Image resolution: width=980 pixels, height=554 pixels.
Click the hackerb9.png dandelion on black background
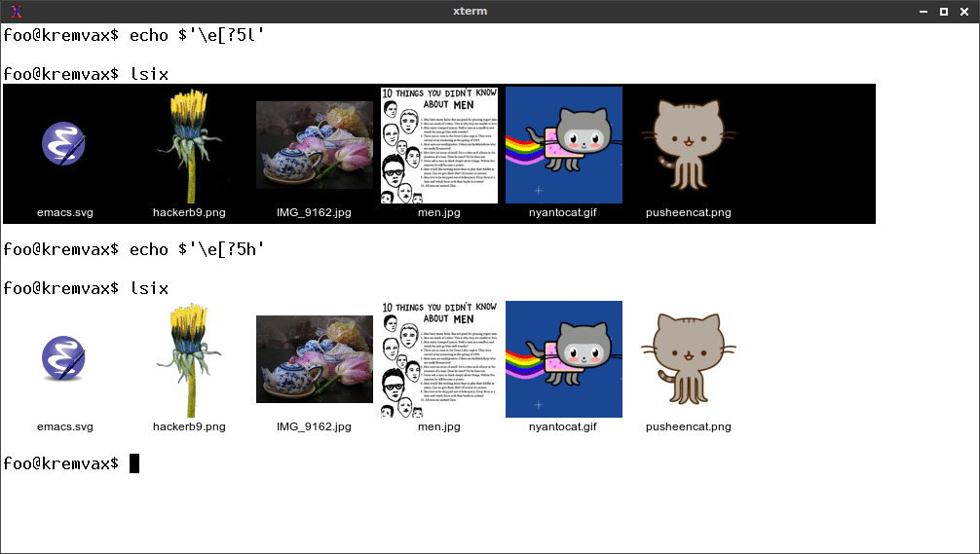(x=189, y=145)
